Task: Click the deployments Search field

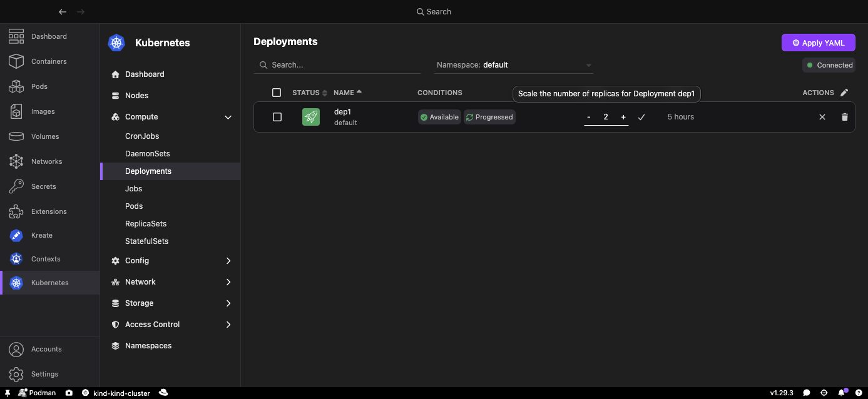Action: [x=337, y=65]
